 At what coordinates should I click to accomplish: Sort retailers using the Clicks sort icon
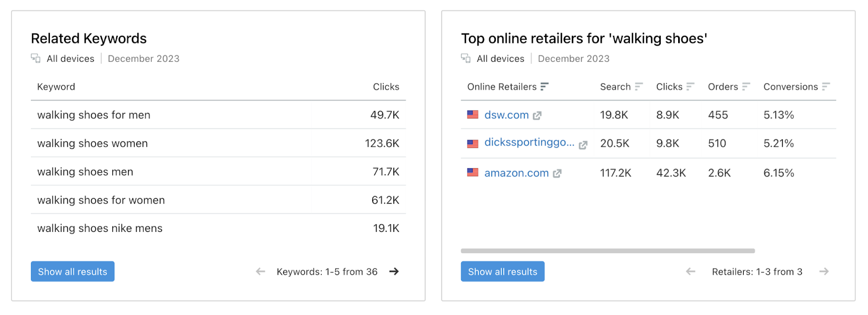click(x=690, y=86)
